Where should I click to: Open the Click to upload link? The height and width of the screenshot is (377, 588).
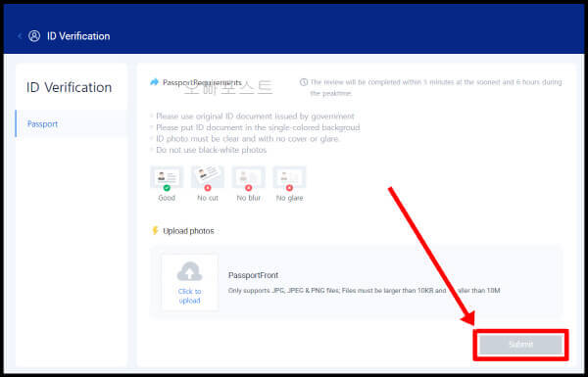(x=190, y=296)
